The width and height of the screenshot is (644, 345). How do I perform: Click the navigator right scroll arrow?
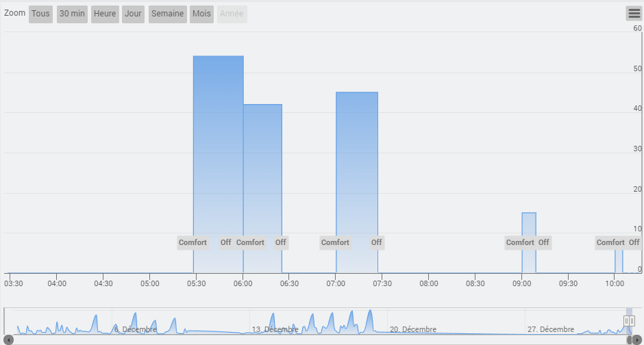(637, 340)
